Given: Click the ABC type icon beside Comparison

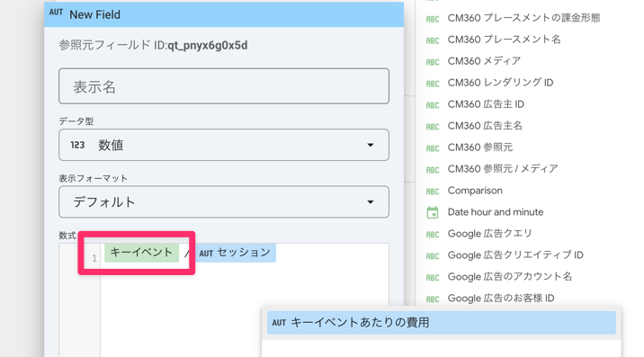Looking at the screenshot, I should click(433, 192).
